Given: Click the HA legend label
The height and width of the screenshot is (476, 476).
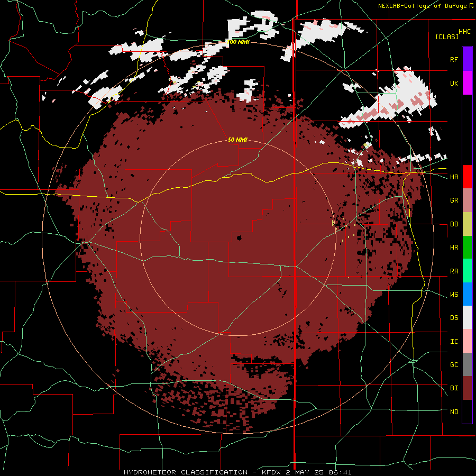Looking at the screenshot, I should (454, 177).
